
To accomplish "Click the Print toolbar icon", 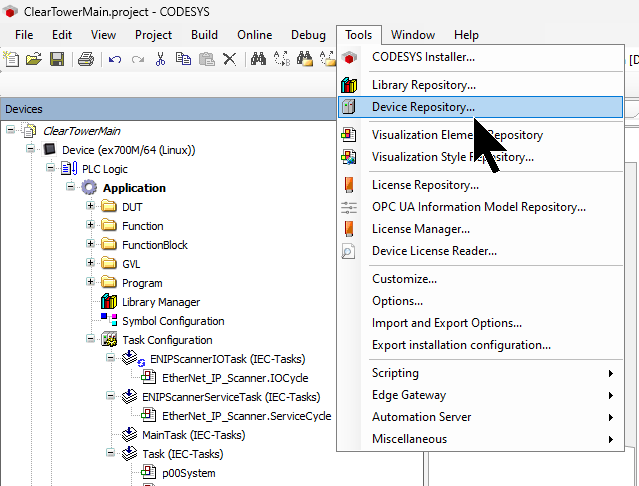I will pos(85,59).
